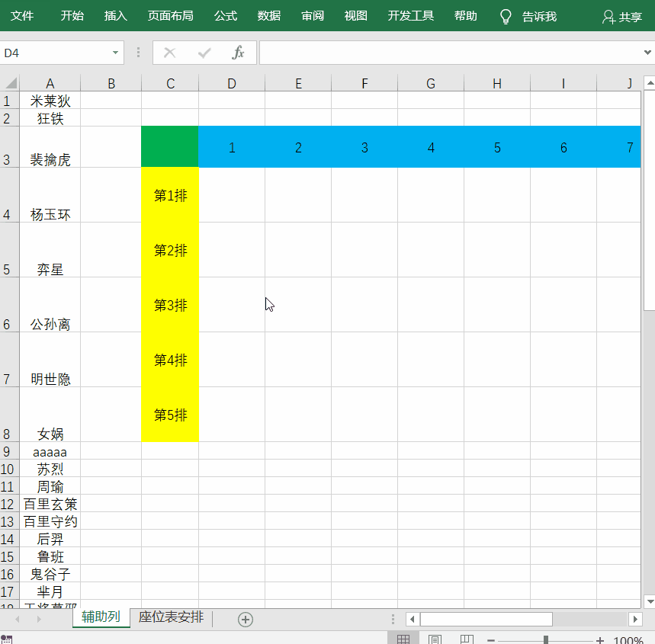655x644 pixels.
Task: Select the green cell C3
Action: tap(170, 147)
